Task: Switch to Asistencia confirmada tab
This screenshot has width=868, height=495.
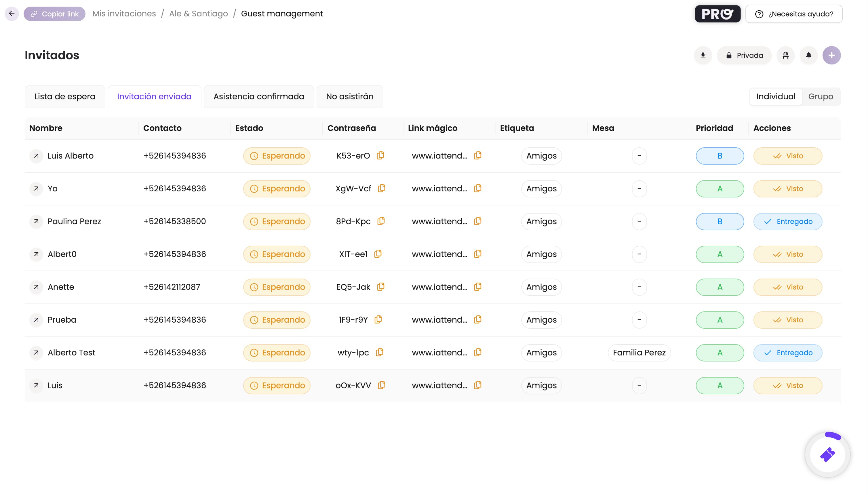Action: click(x=259, y=96)
